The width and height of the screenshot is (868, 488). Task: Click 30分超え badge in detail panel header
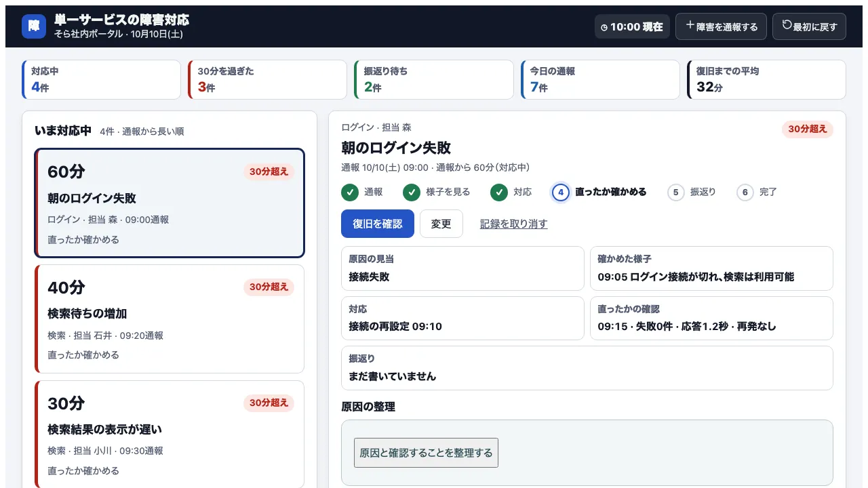click(808, 129)
